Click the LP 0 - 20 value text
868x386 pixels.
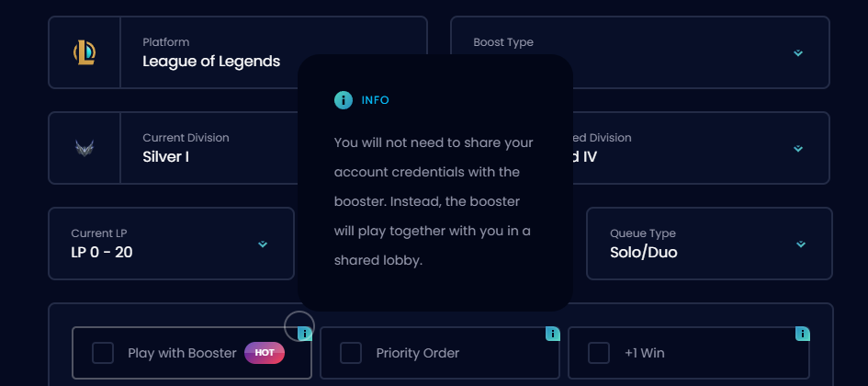click(x=102, y=252)
